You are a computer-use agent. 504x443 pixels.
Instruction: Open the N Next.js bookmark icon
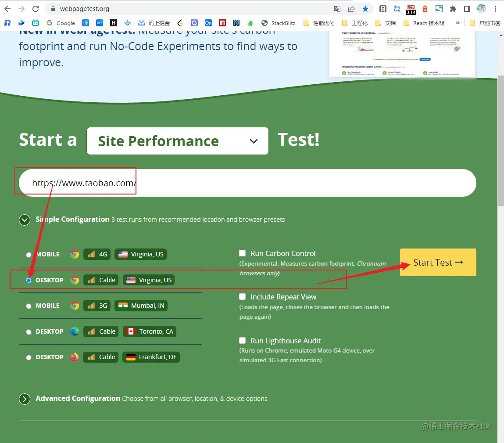tap(236, 23)
